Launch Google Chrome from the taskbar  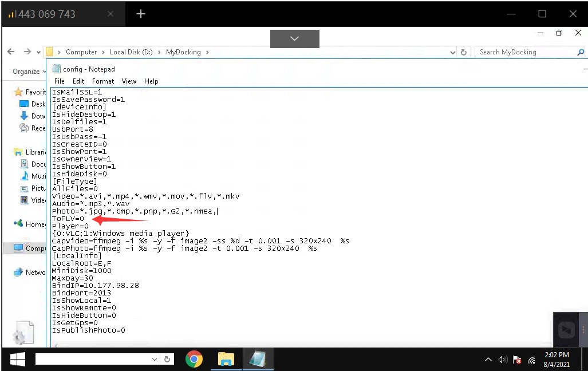(194, 359)
